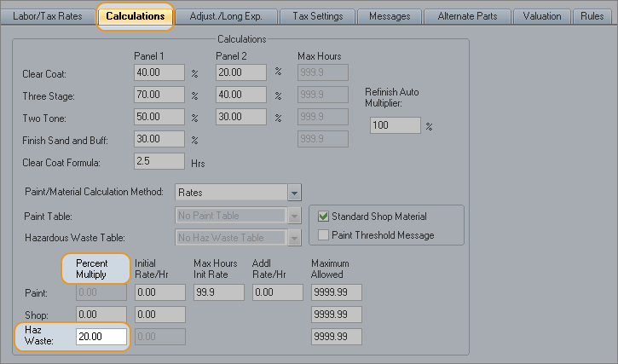Go to the Messages tab
The height and width of the screenshot is (364, 618).
tap(389, 16)
